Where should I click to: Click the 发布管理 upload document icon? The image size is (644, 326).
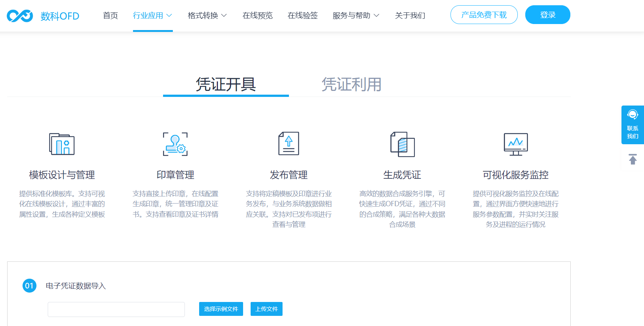(x=289, y=143)
